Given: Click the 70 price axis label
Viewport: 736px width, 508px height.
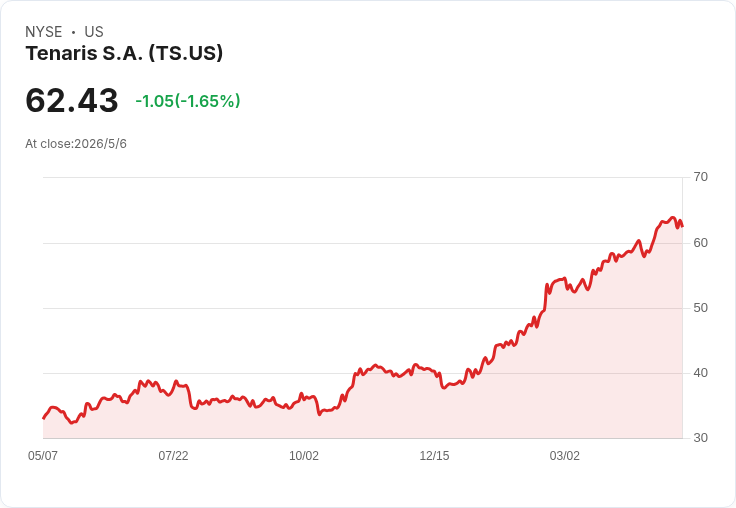Looking at the screenshot, I should pyautogui.click(x=700, y=177).
